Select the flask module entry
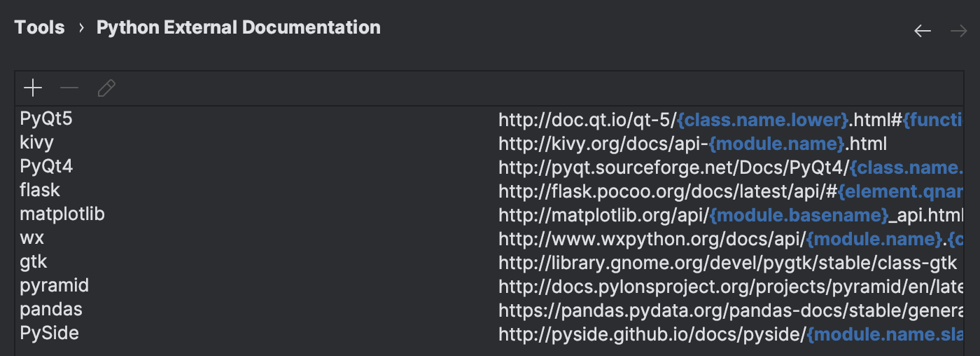Screen dimensions: 980x356 click(40, 190)
